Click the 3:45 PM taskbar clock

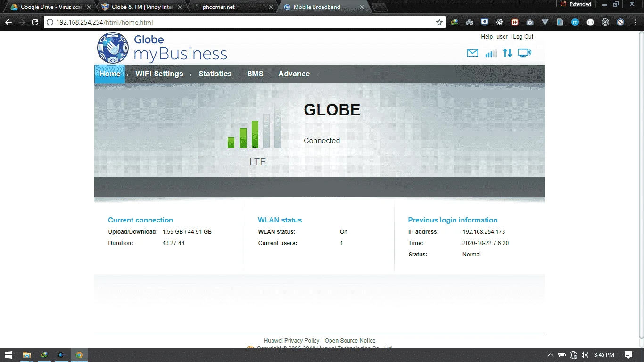pyautogui.click(x=604, y=355)
